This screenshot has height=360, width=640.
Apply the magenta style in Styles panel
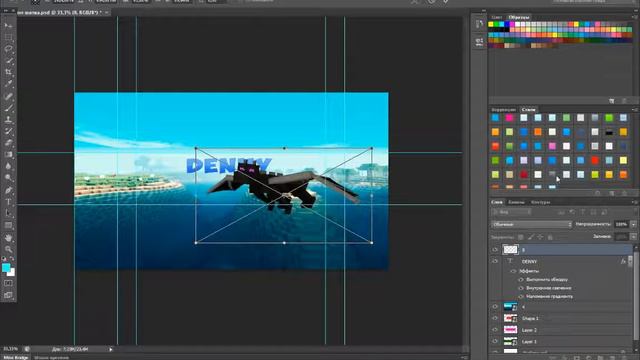coord(509,118)
